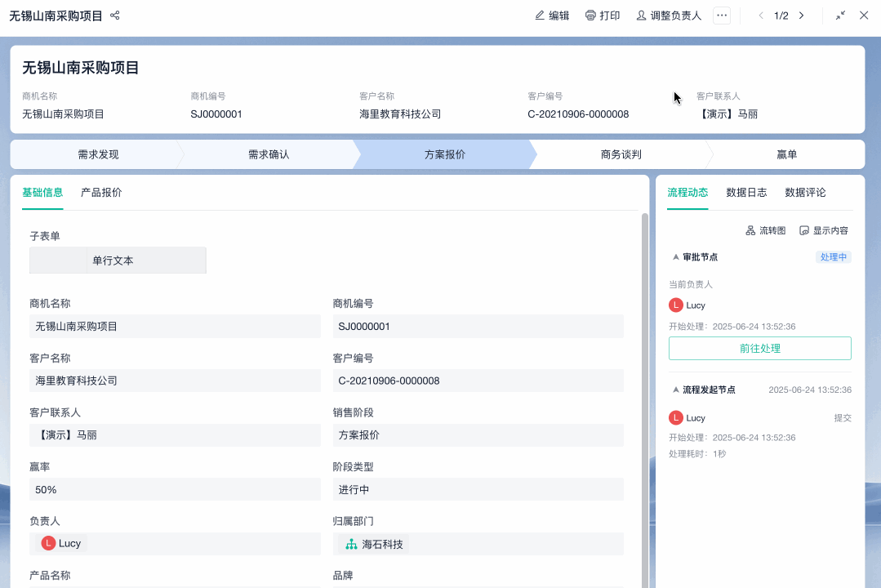Go to next record arrow
Image resolution: width=881 pixels, height=588 pixels.
point(801,16)
